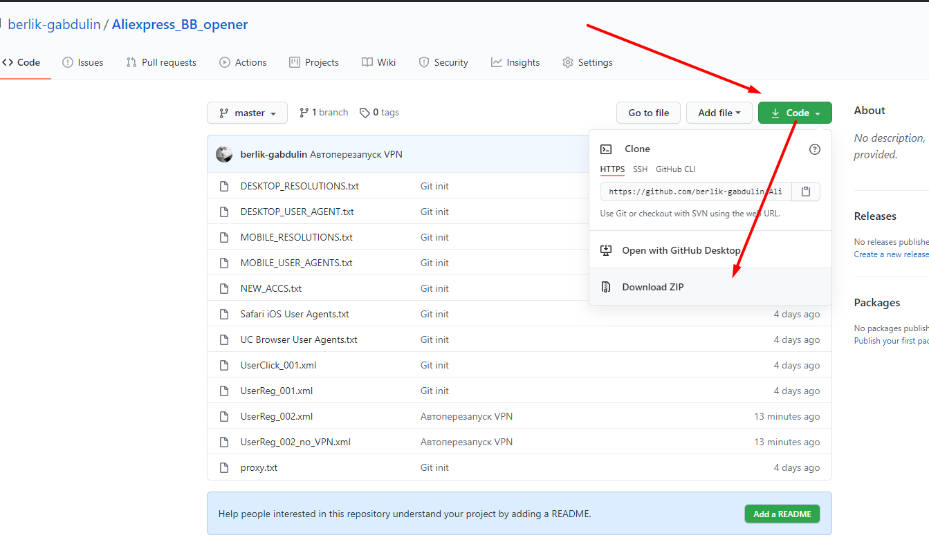Open the proxy.txt file
This screenshot has width=929, height=560.
click(x=259, y=467)
